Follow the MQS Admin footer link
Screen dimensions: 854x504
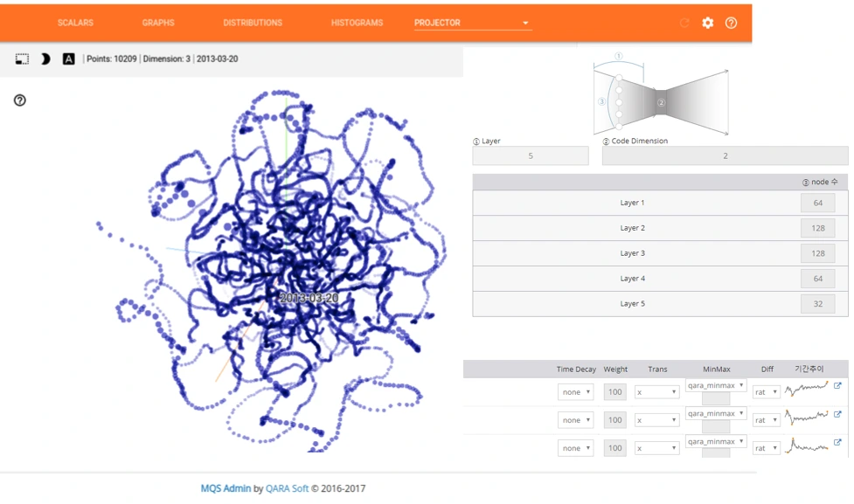pos(226,489)
